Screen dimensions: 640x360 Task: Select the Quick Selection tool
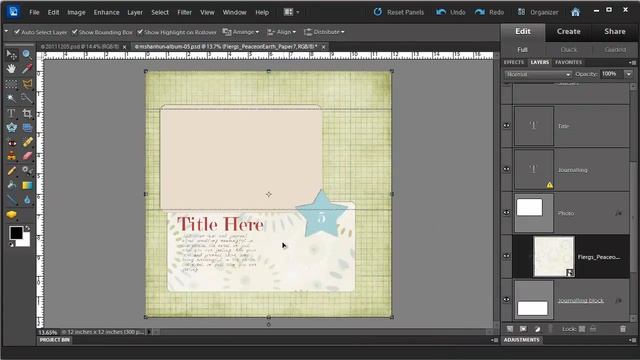coord(27,98)
